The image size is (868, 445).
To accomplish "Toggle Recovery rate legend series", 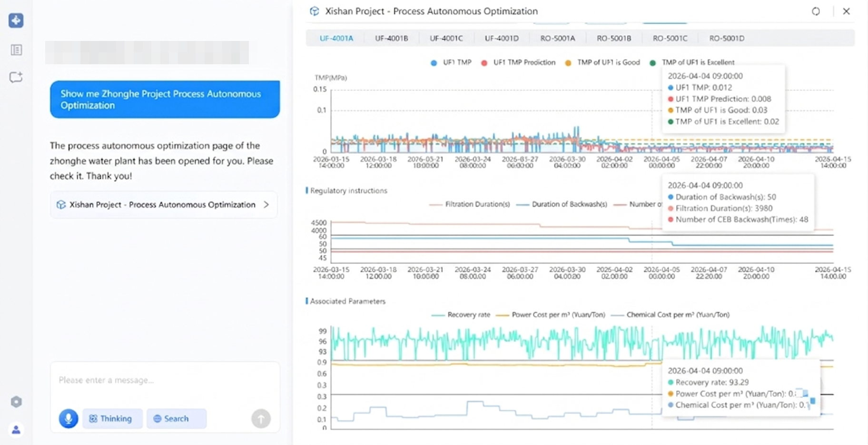I will (461, 315).
